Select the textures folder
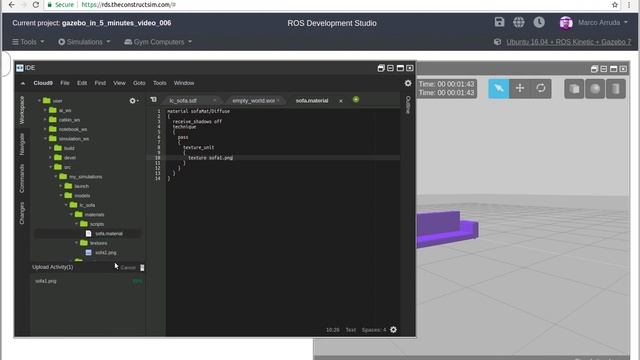640x360 pixels. point(98,243)
